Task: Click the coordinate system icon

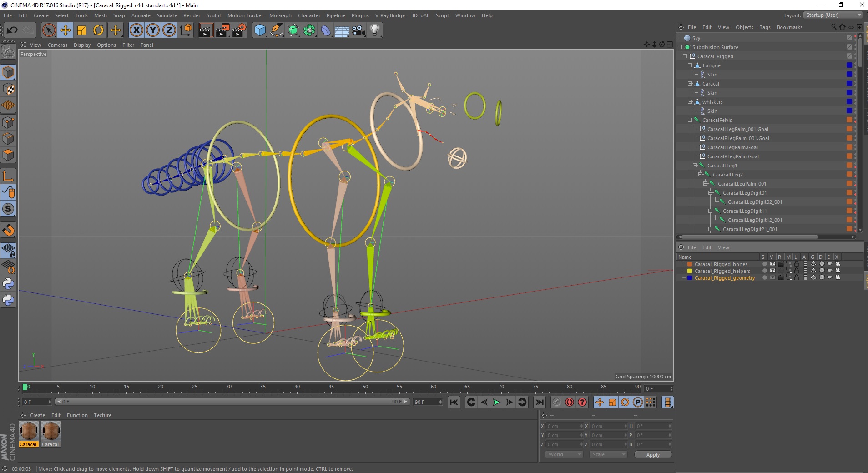Action: (x=186, y=30)
